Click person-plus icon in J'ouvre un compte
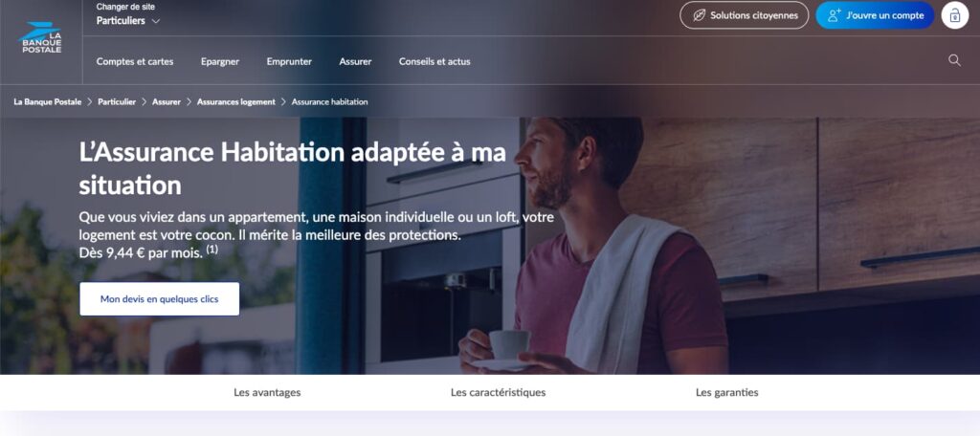This screenshot has height=436, width=980. coord(835,15)
